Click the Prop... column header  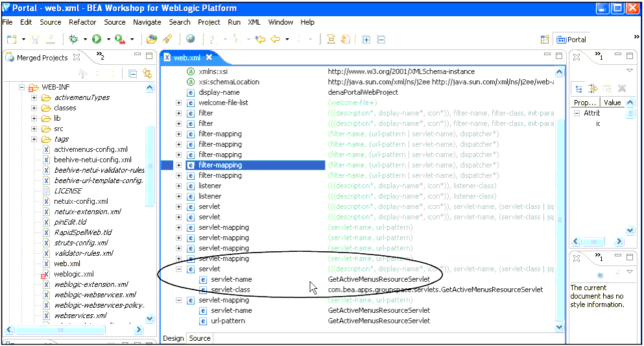[585, 103]
